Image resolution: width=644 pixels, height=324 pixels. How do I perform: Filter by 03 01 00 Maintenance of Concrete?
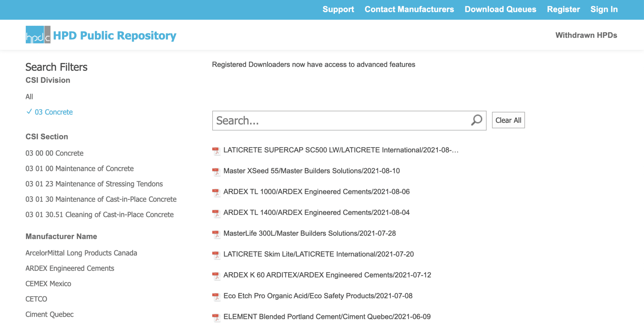(79, 169)
